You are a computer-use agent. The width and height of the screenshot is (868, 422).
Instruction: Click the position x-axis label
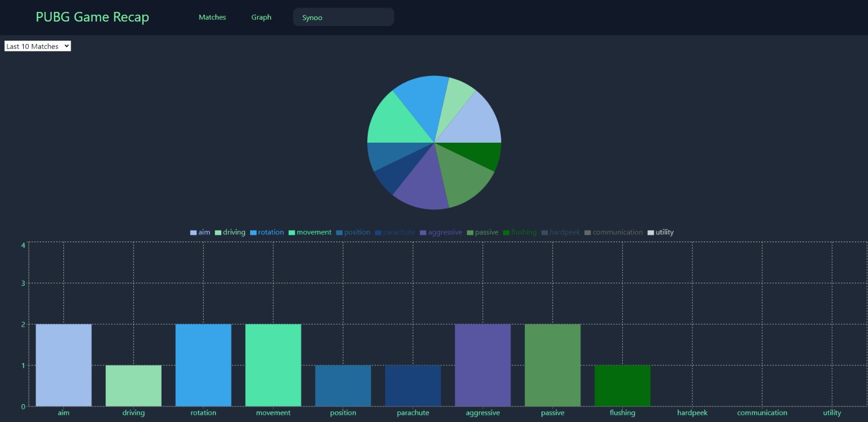point(343,413)
